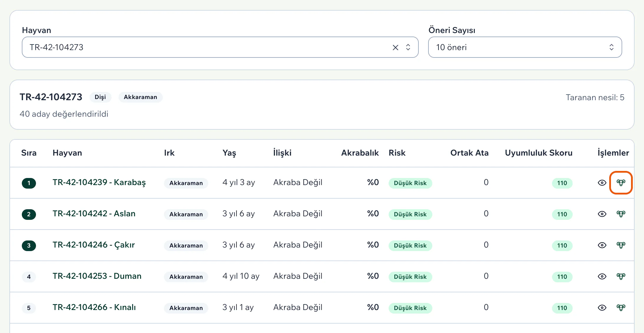
Task: Clear the Hayvan selection with the X icon
Action: [x=395, y=47]
